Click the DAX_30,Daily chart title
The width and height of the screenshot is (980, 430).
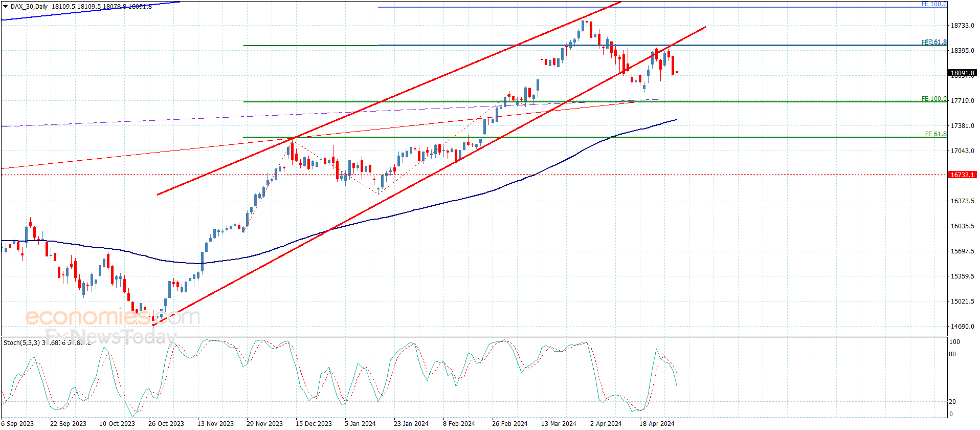(29, 7)
